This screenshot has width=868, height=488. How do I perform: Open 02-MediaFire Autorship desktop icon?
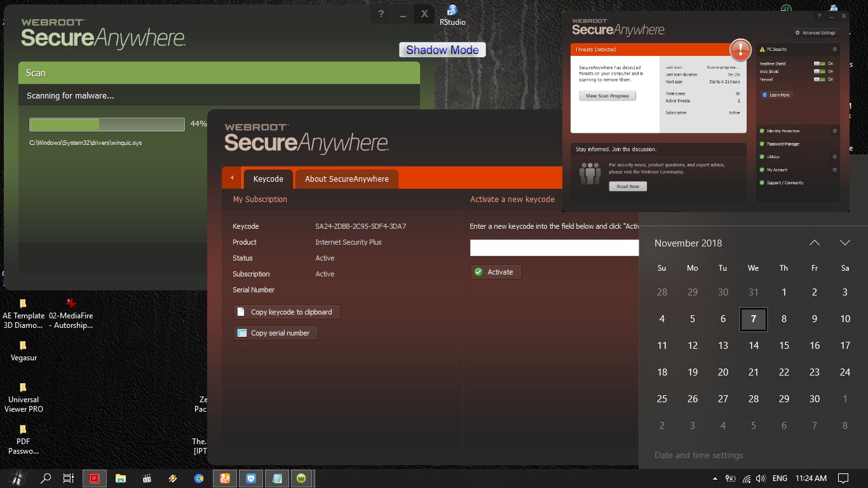click(x=71, y=315)
